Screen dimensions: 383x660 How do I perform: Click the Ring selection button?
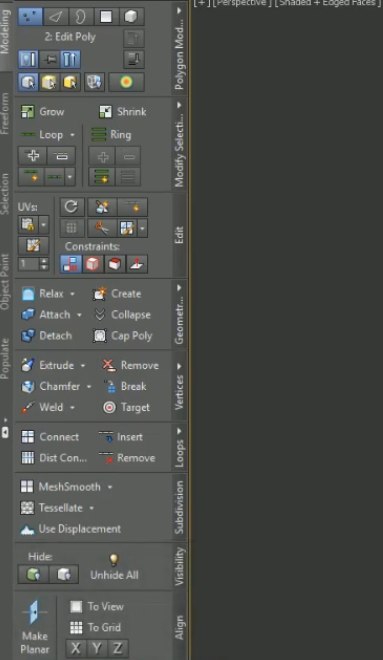tap(111, 134)
